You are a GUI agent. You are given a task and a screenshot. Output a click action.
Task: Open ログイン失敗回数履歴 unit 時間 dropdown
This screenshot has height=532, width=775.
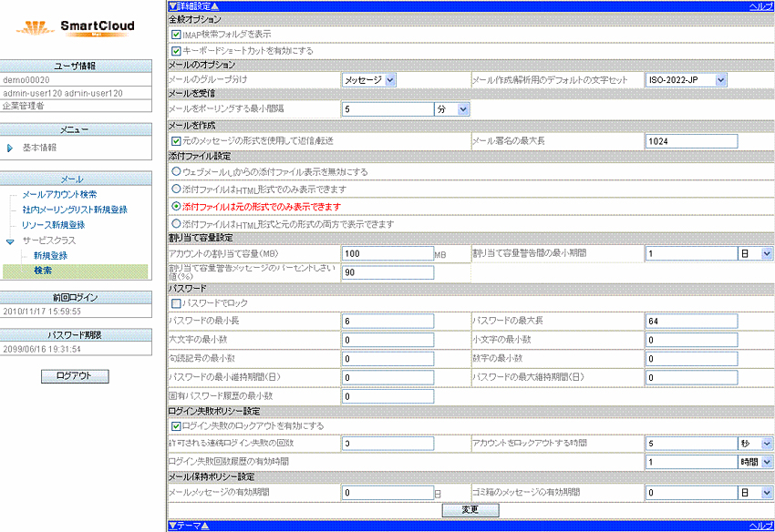755,462
